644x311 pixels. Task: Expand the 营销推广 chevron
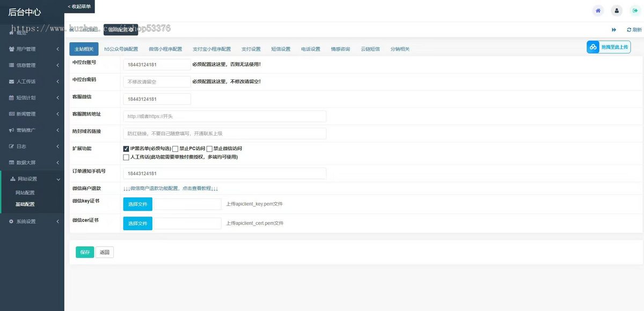click(x=57, y=130)
